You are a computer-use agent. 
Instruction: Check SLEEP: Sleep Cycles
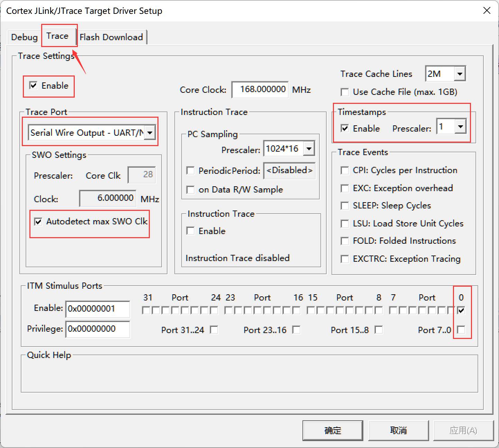pos(345,206)
